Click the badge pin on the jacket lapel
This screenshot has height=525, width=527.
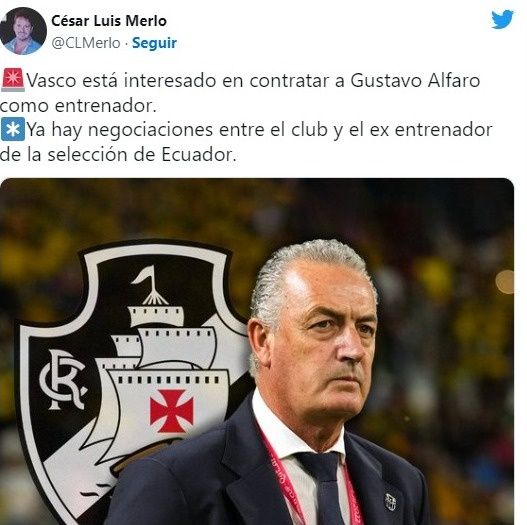coord(390,502)
